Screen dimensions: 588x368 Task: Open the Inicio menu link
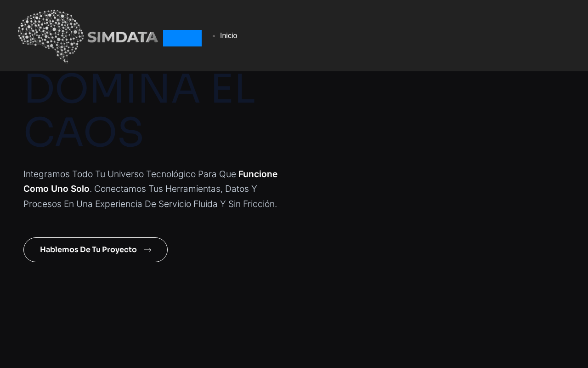coord(228,36)
